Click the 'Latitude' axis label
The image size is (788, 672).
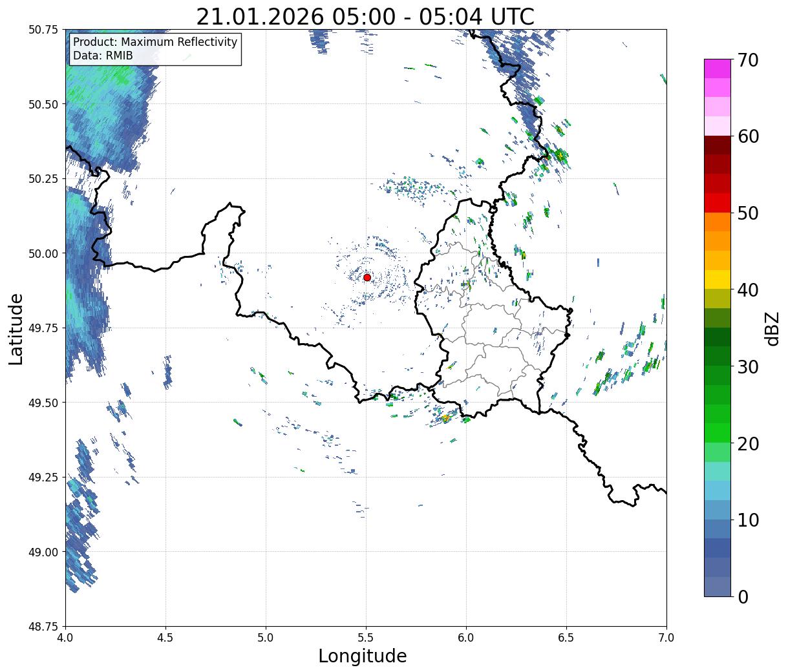tap(16, 328)
